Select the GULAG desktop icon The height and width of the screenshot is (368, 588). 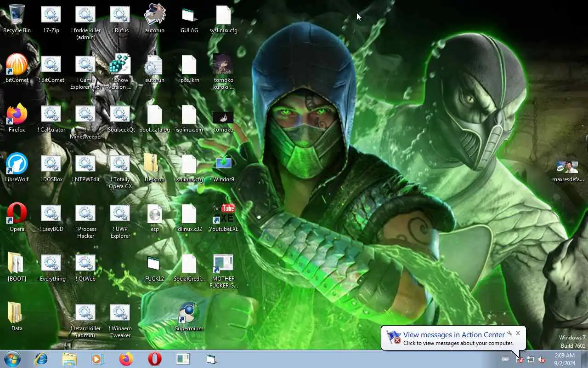(189, 19)
